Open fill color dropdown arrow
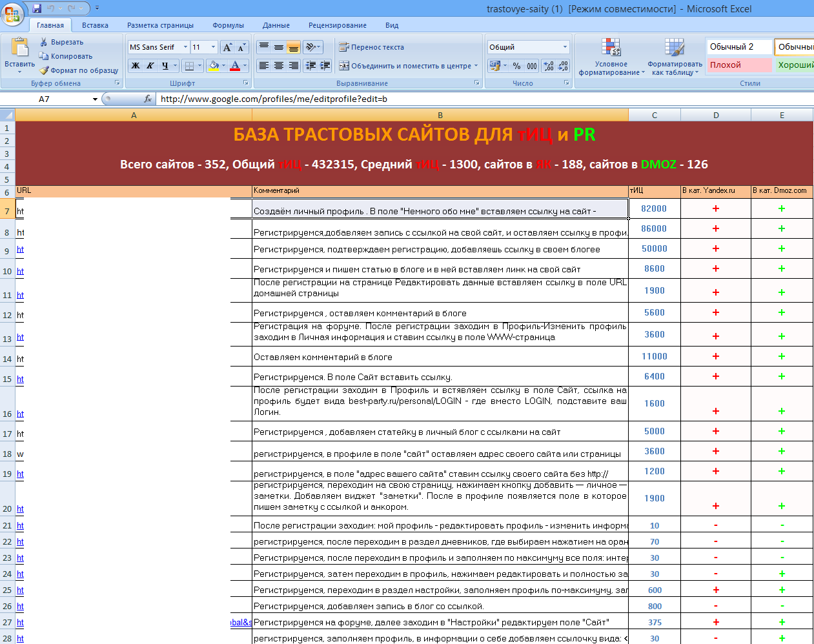 pyautogui.click(x=224, y=66)
